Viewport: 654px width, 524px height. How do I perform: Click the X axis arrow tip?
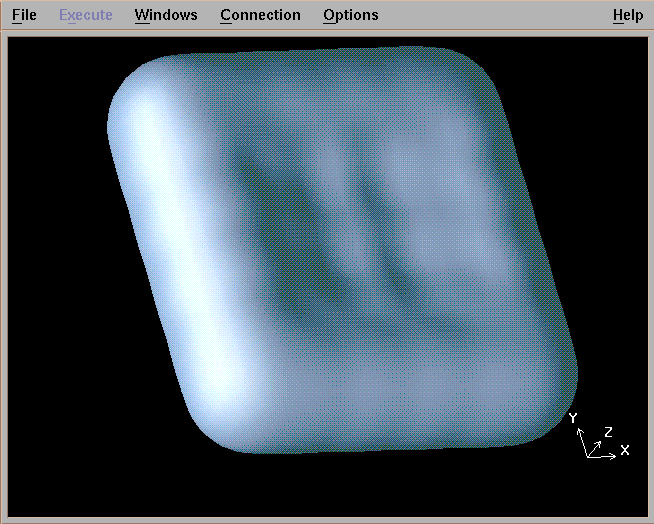[614, 455]
